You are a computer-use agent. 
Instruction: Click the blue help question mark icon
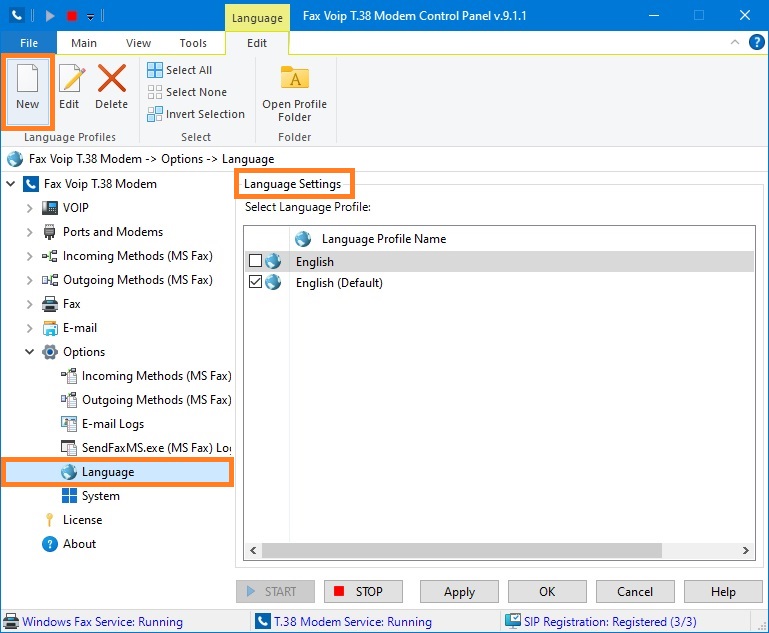tap(756, 43)
